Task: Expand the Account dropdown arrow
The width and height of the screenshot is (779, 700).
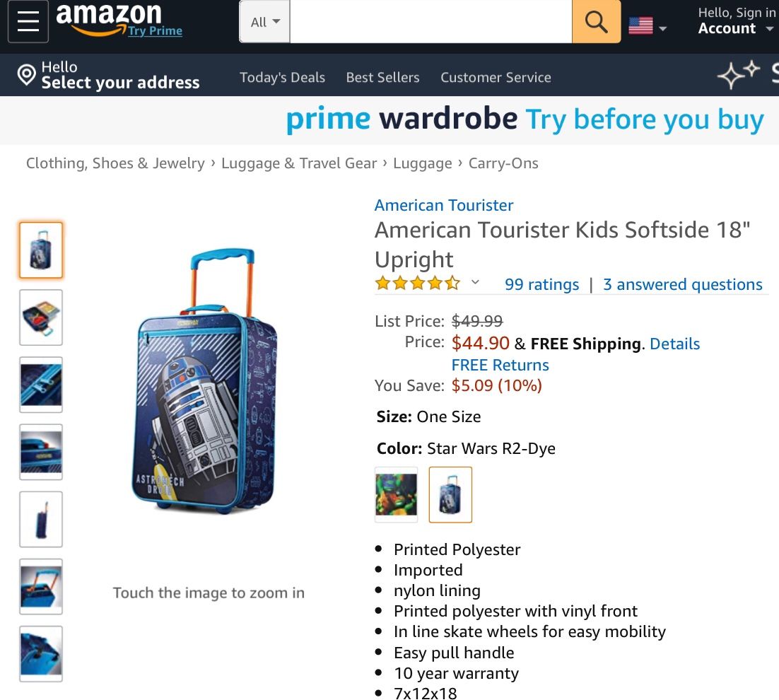Action: pyautogui.click(x=770, y=29)
